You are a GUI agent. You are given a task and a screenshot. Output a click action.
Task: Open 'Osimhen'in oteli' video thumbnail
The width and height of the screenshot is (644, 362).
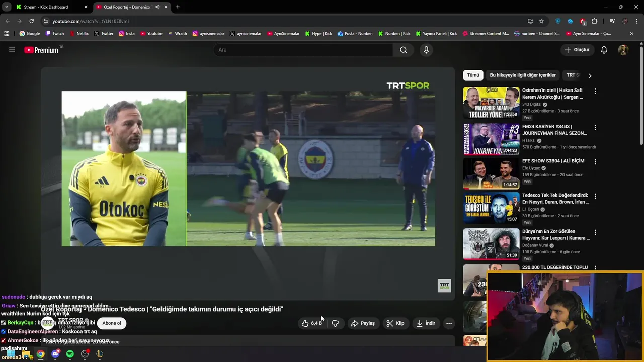point(491,103)
